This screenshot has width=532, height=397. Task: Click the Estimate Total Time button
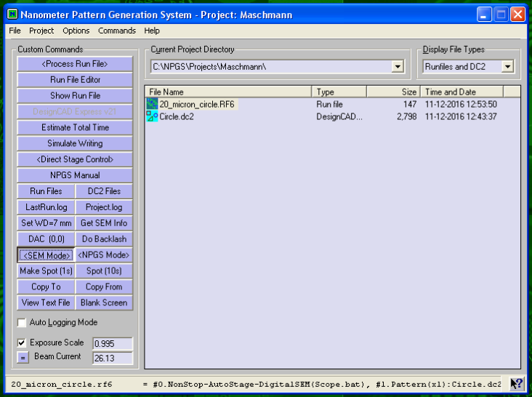[x=75, y=128]
